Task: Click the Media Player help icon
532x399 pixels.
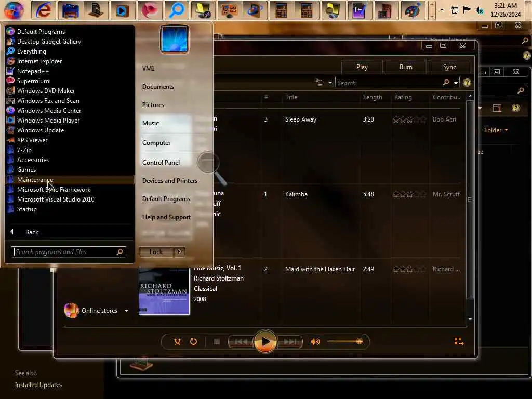Action: click(x=467, y=83)
